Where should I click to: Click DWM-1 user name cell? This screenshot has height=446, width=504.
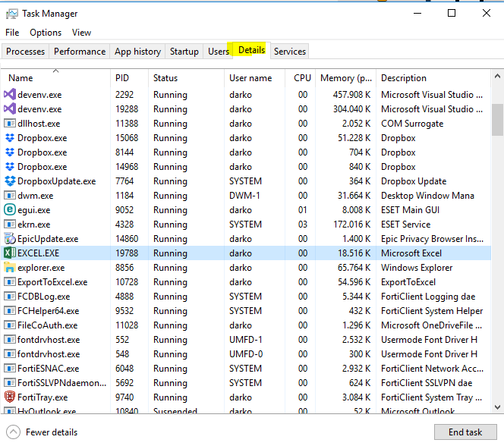pyautogui.click(x=244, y=195)
